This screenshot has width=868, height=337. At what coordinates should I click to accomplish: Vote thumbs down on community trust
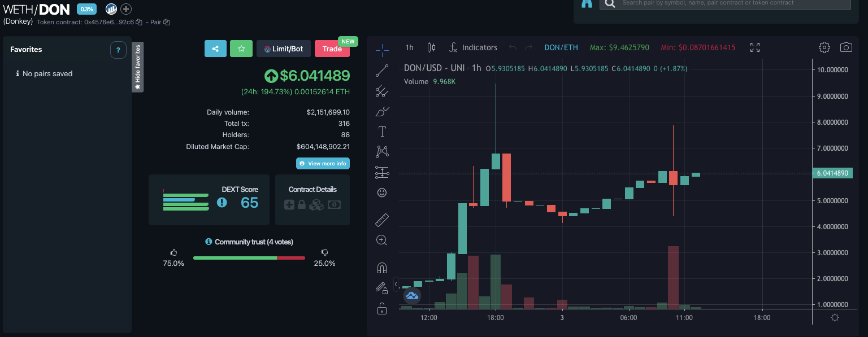324,252
